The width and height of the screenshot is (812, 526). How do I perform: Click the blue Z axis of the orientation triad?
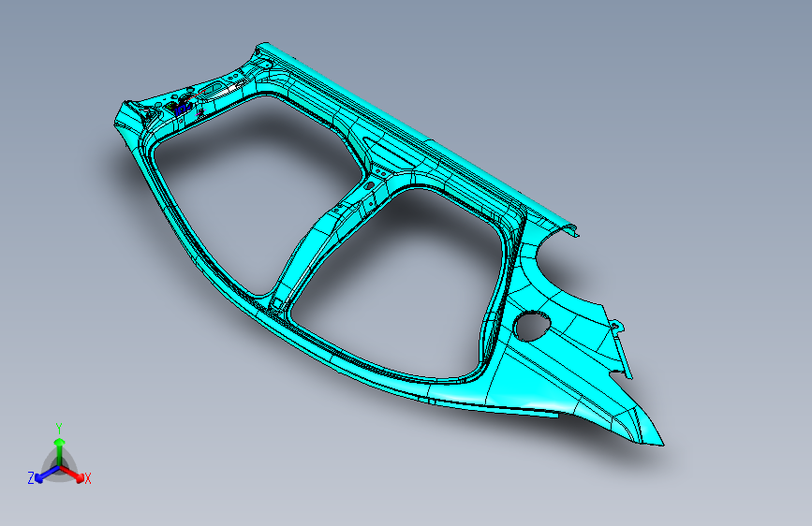pyautogui.click(x=48, y=475)
